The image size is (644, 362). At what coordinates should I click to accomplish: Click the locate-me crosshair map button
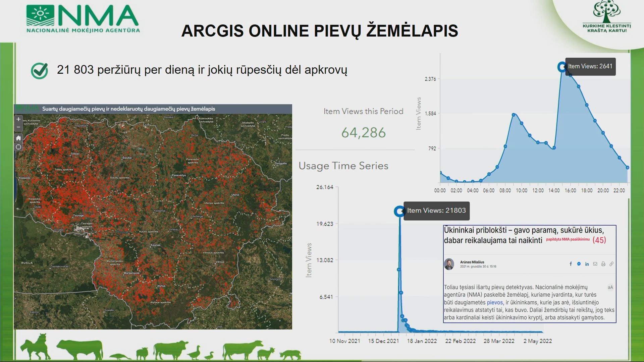point(18,147)
